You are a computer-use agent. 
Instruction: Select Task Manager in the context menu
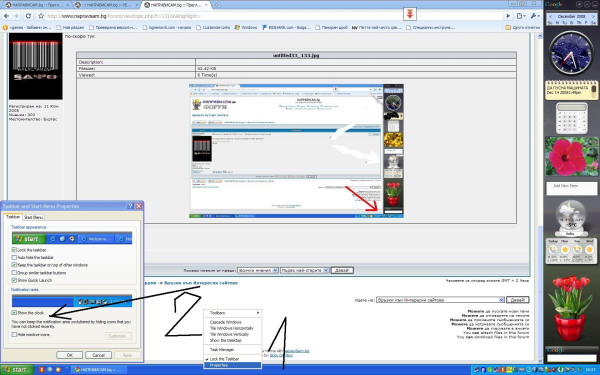coord(222,350)
